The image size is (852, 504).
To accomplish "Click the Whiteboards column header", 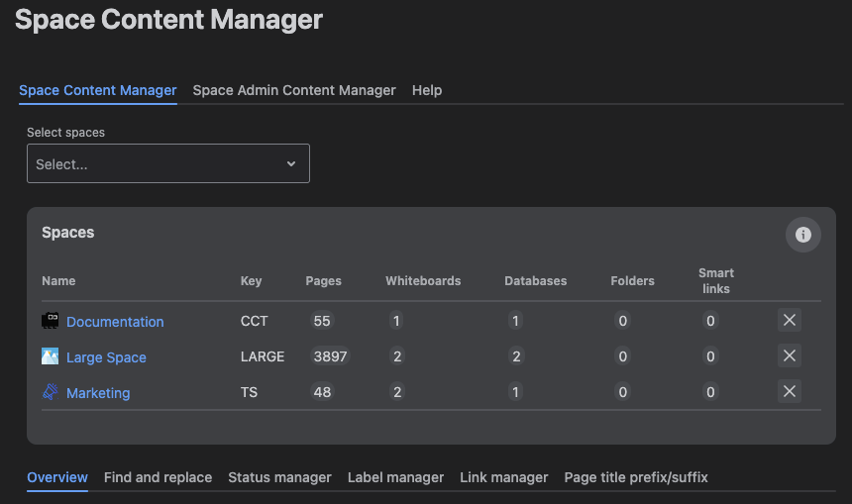I will click(x=423, y=281).
